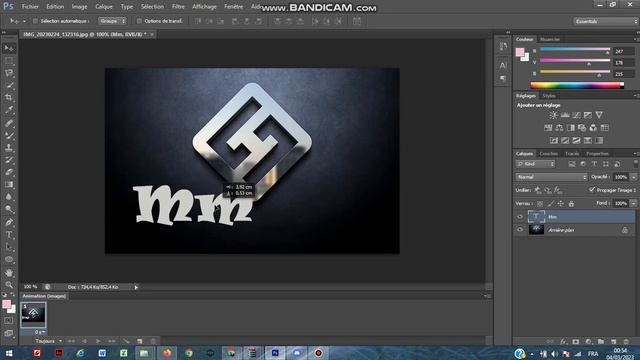This screenshot has height=360, width=640.
Task: Select the Horizontal Type tool
Action: click(x=9, y=235)
